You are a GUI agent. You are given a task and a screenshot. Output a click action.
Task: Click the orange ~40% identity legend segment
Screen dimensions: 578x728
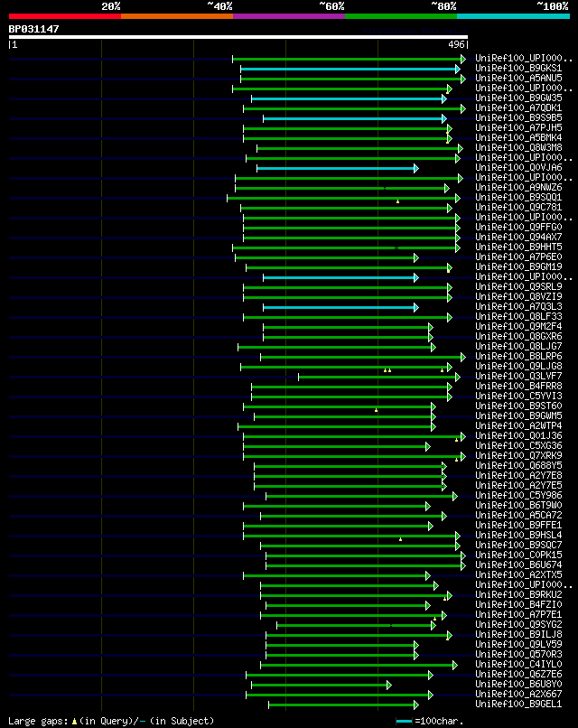click(x=177, y=16)
